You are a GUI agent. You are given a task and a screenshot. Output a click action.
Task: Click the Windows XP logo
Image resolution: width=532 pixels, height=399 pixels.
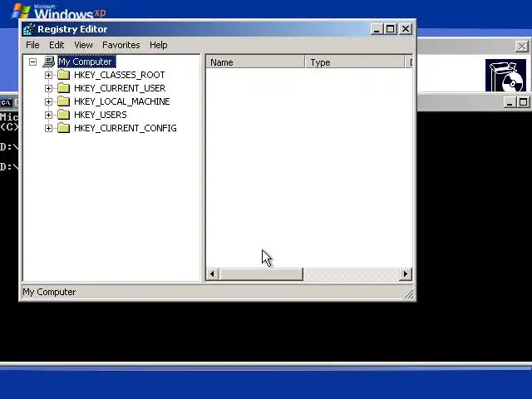tap(59, 12)
